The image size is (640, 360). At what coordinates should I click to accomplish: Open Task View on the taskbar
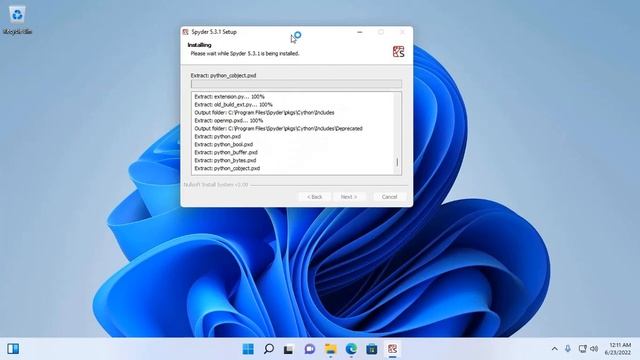point(289,349)
